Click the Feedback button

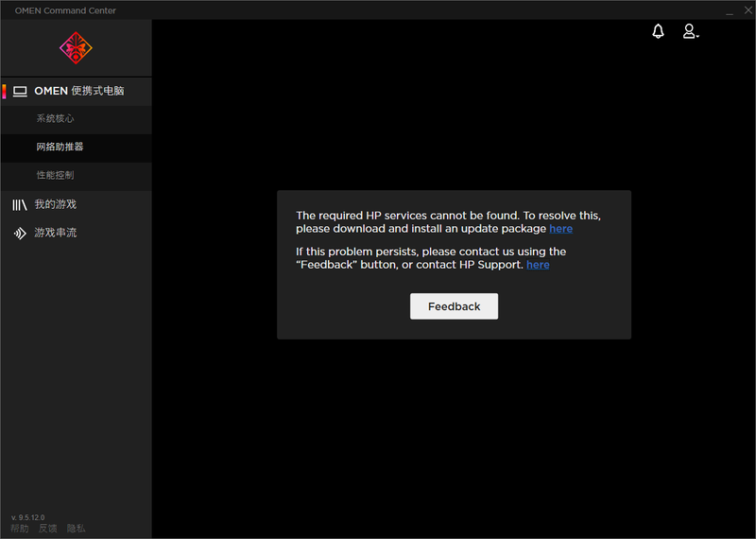coord(454,306)
